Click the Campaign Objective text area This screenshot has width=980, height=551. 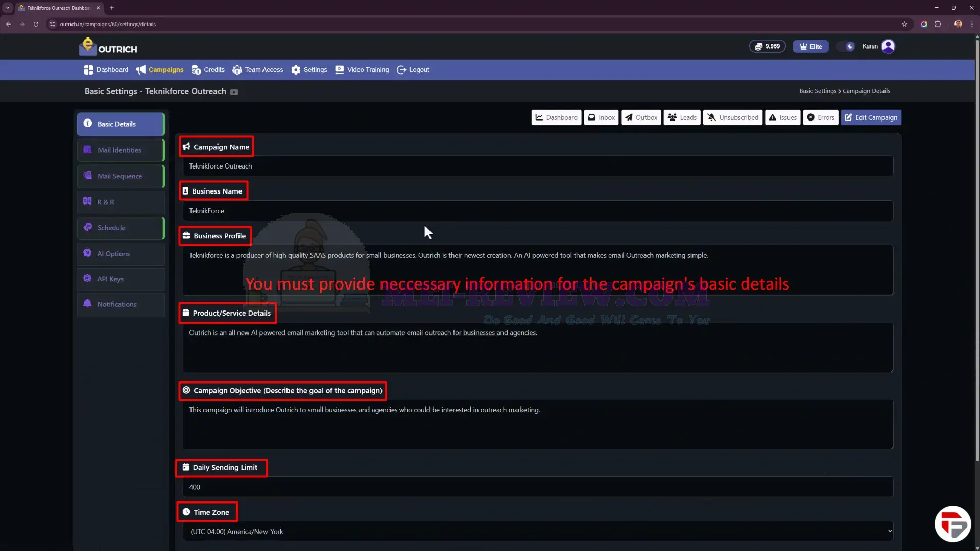538,424
